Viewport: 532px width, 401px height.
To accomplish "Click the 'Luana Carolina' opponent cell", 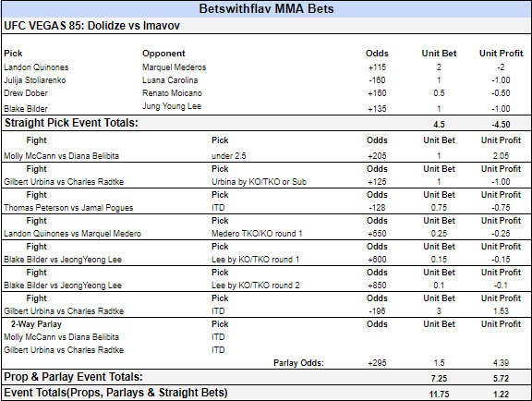I will tap(170, 80).
